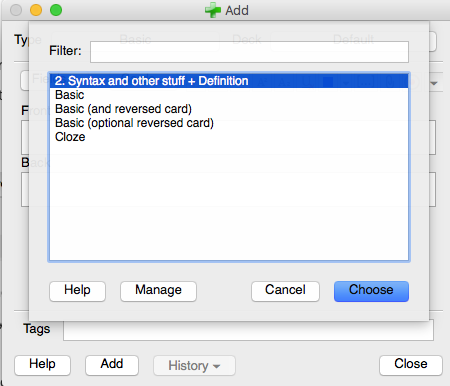Click the greyed-out close window button
Viewport: 450px width, 386px height.
click(16, 10)
